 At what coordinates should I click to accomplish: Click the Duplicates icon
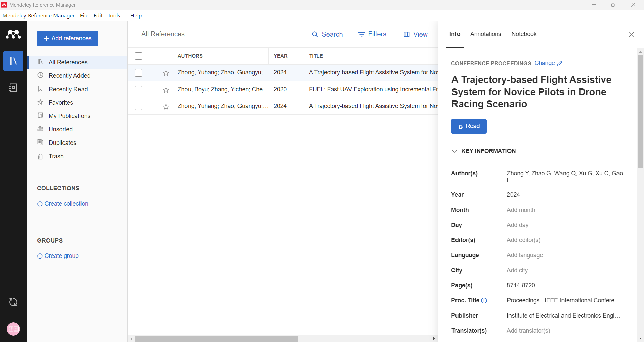point(40,142)
